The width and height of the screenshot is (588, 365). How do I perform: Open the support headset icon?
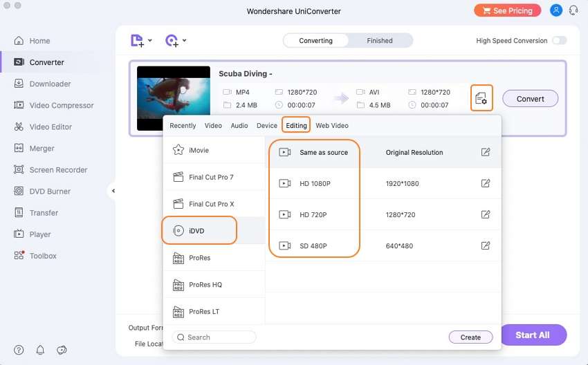point(573,10)
